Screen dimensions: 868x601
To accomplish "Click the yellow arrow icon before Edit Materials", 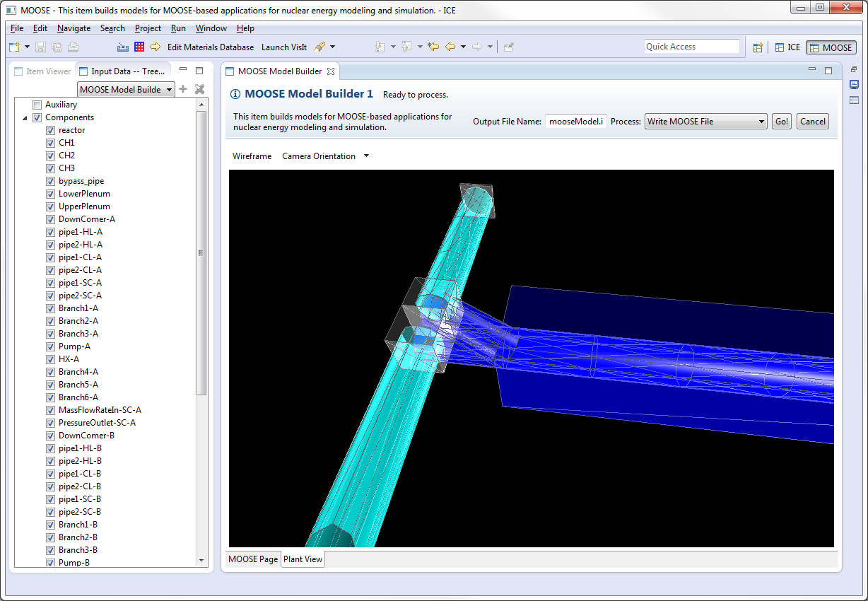I will pyautogui.click(x=156, y=47).
